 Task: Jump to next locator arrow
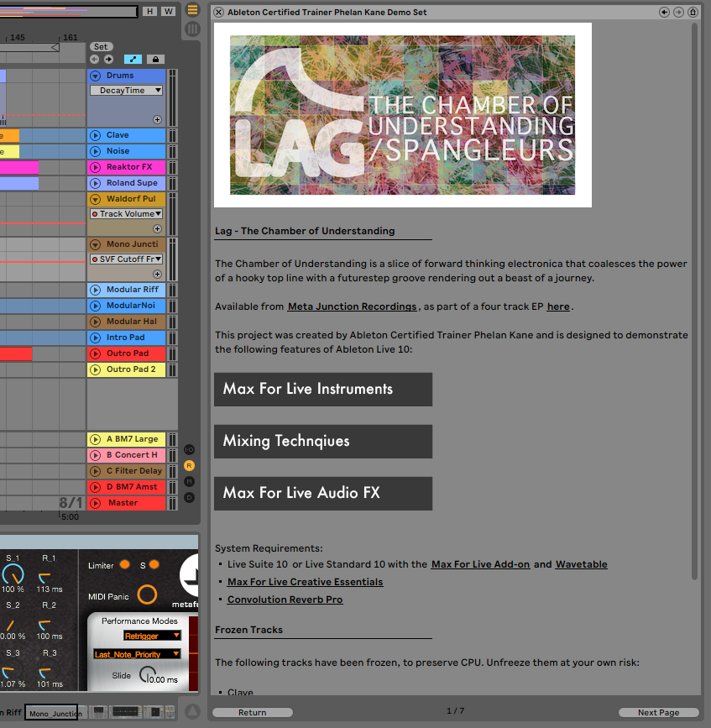click(108, 59)
